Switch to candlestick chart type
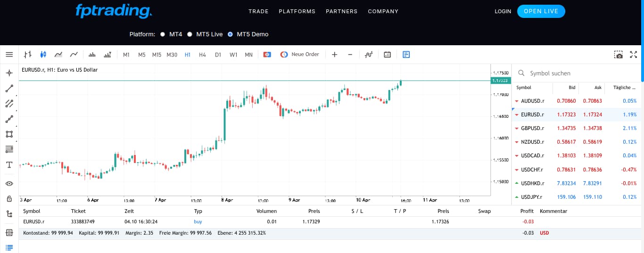The image size is (644, 253). (43, 55)
